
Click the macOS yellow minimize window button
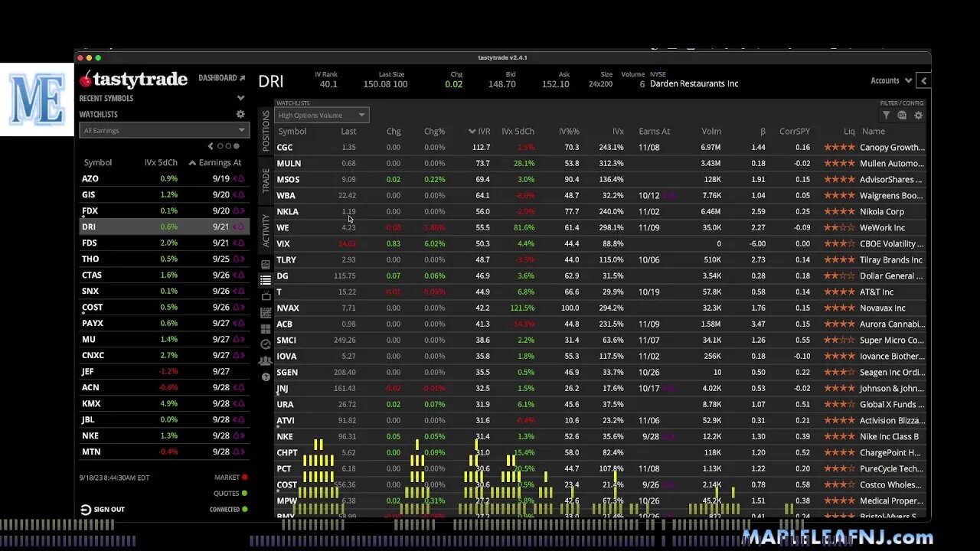pyautogui.click(x=89, y=58)
